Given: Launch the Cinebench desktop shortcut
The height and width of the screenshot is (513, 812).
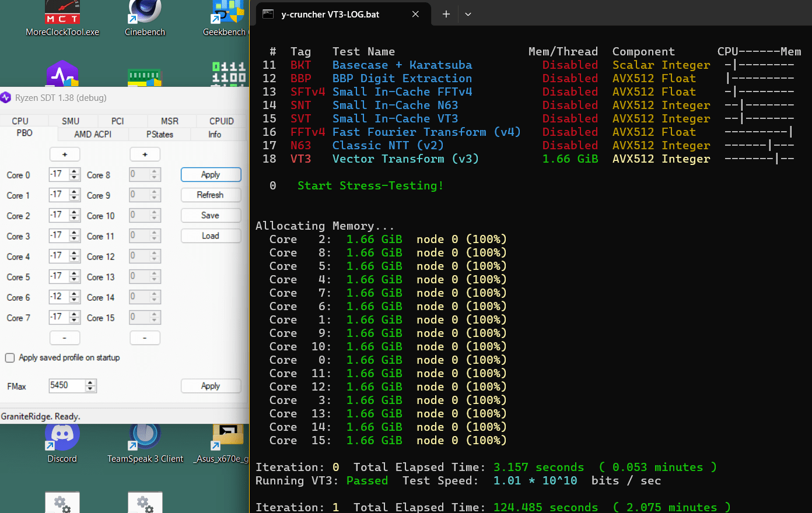Looking at the screenshot, I should click(145, 19).
